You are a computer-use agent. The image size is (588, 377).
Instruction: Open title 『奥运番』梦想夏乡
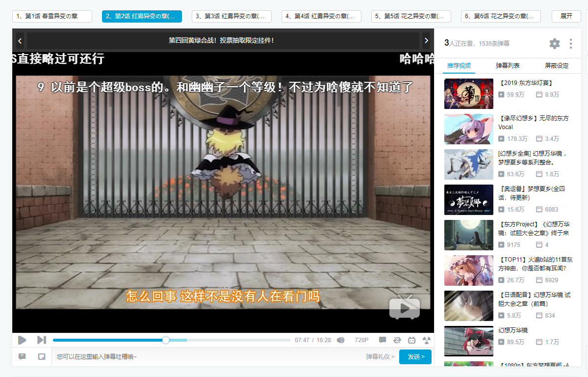(x=532, y=193)
